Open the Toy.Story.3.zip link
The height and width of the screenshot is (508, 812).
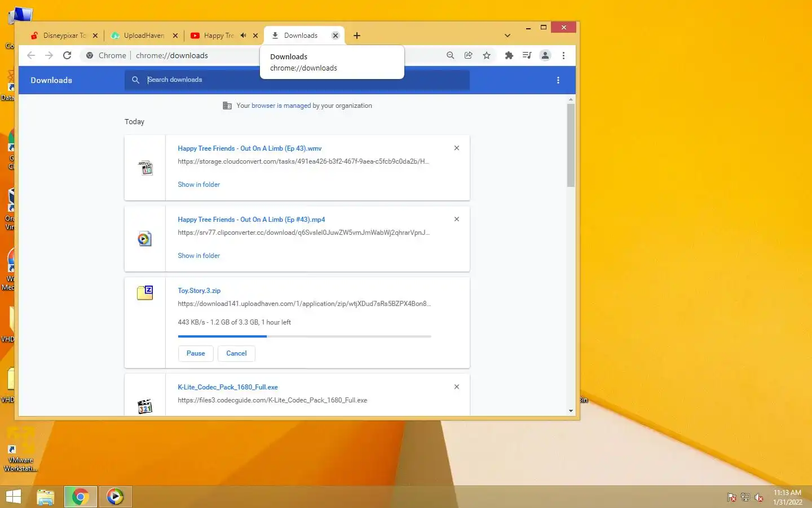[x=199, y=291]
